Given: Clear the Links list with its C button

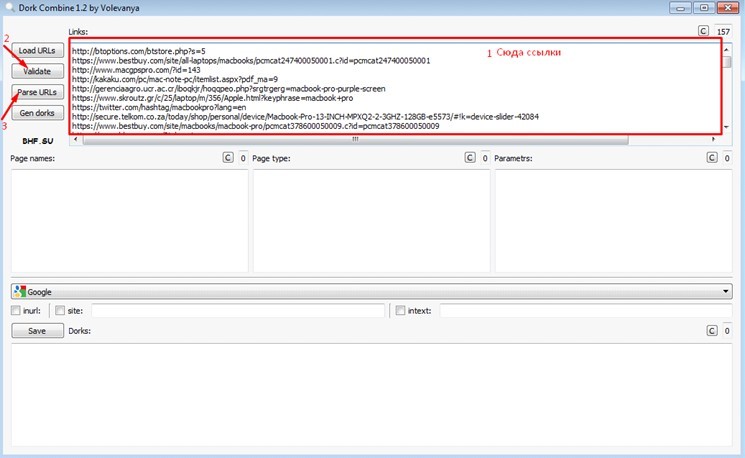Looking at the screenshot, I should 704,31.
